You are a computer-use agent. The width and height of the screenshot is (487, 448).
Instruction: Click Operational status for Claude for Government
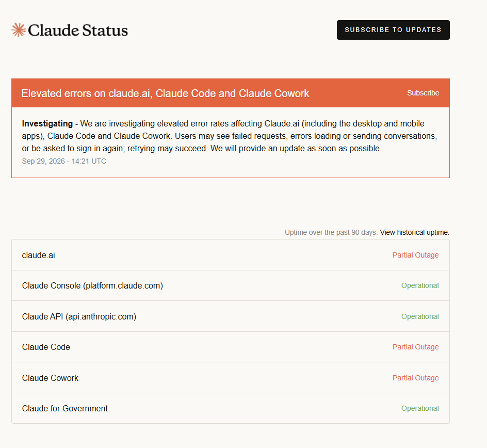click(420, 408)
